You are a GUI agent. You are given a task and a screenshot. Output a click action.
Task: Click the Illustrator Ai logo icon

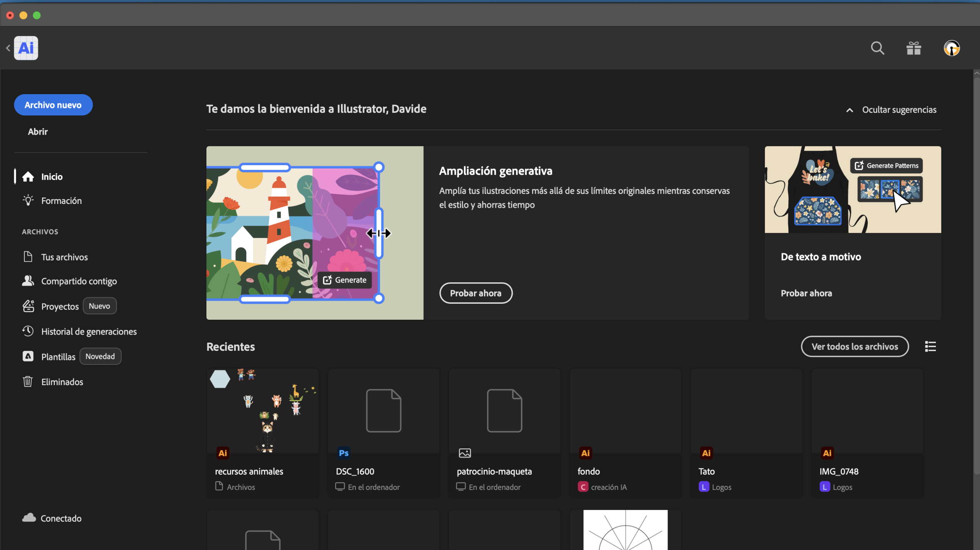(26, 48)
